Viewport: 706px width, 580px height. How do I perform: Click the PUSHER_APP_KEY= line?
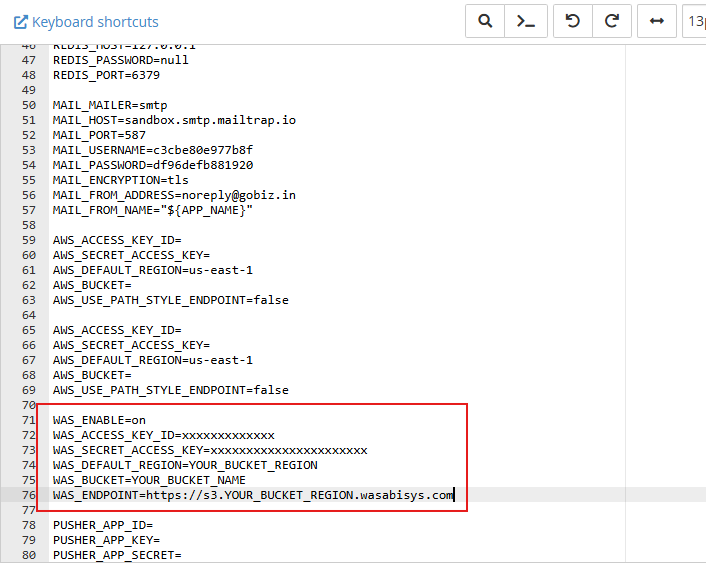pyautogui.click(x=106, y=540)
